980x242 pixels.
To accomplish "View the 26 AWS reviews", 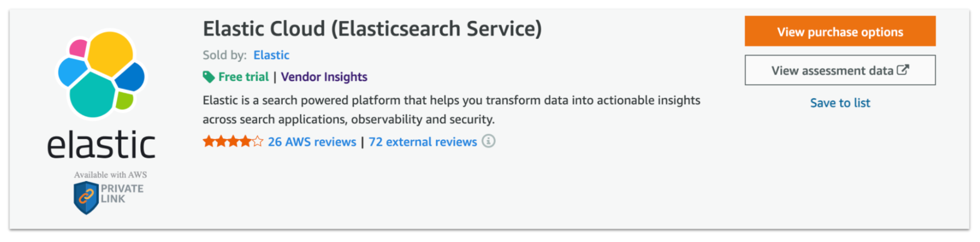I will (312, 142).
